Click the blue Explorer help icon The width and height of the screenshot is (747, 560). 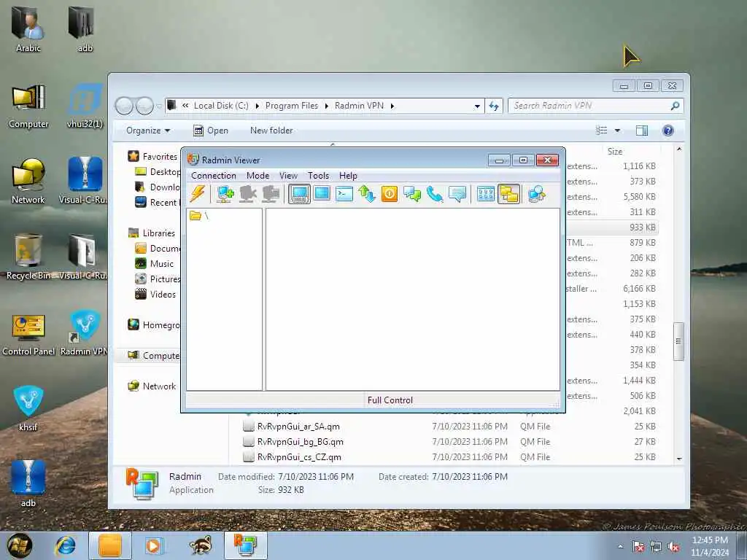pyautogui.click(x=668, y=131)
